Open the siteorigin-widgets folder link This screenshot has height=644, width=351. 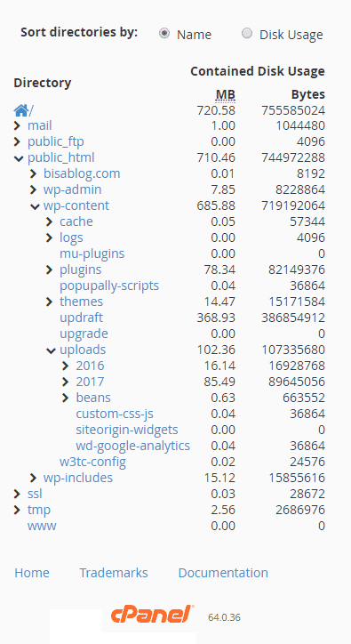tap(127, 430)
